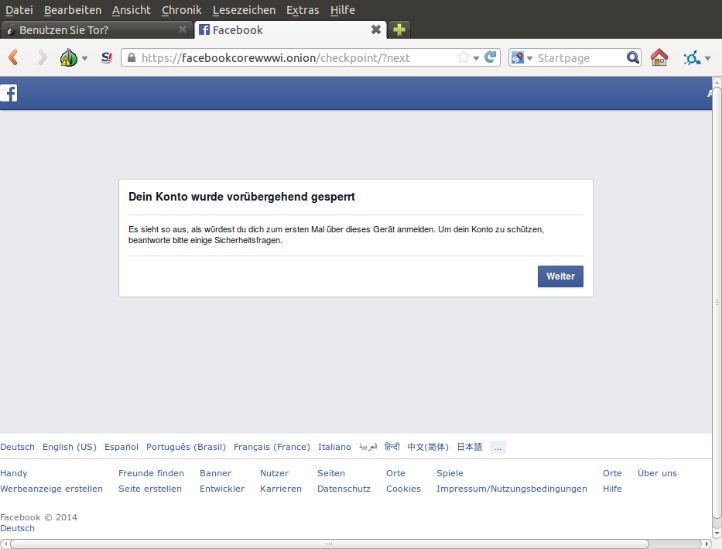Open the Spiele footer link
Screen dimensions: 722x549
click(x=450, y=473)
